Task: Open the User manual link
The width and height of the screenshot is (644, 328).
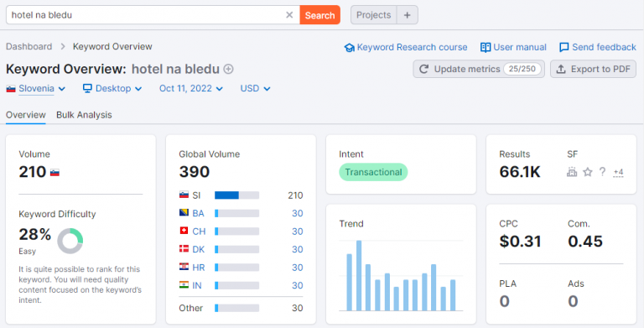Action: [520, 47]
